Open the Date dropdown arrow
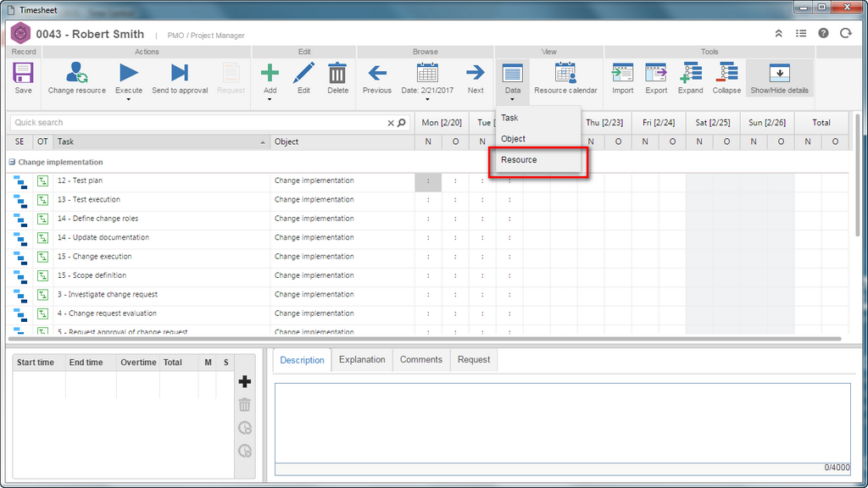Screen dimensions: 868x488 point(427,100)
